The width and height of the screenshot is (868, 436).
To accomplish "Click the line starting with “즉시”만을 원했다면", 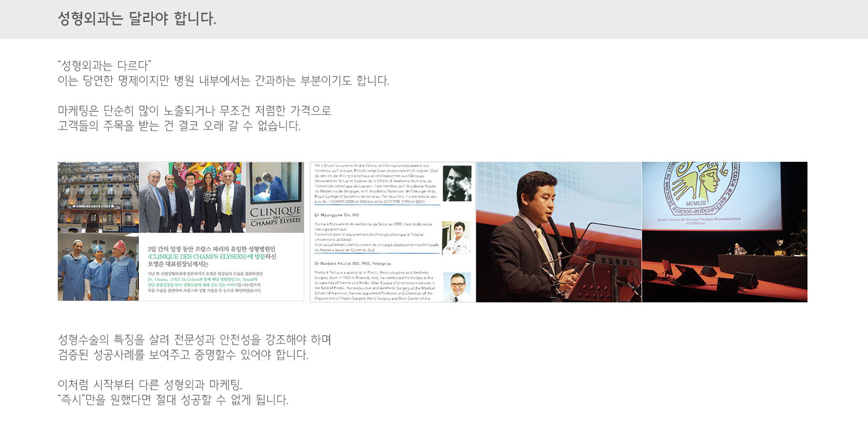I will pos(173,400).
